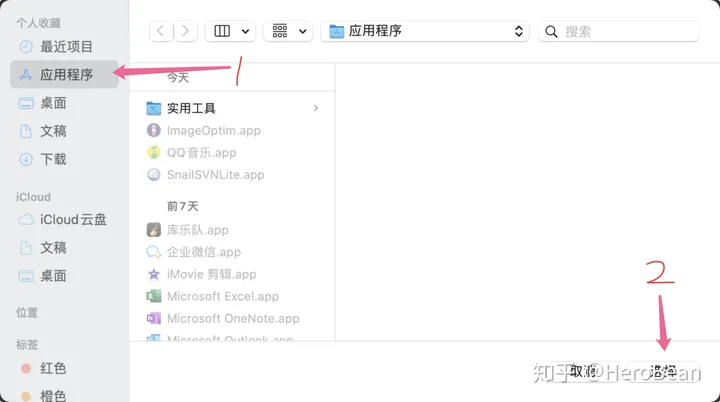
Task: Click the iCloud 云盘 cloud icon
Action: (x=26, y=220)
